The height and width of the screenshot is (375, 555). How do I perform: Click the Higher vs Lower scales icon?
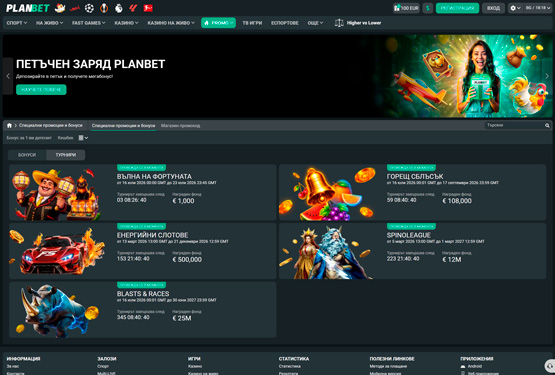(339, 23)
